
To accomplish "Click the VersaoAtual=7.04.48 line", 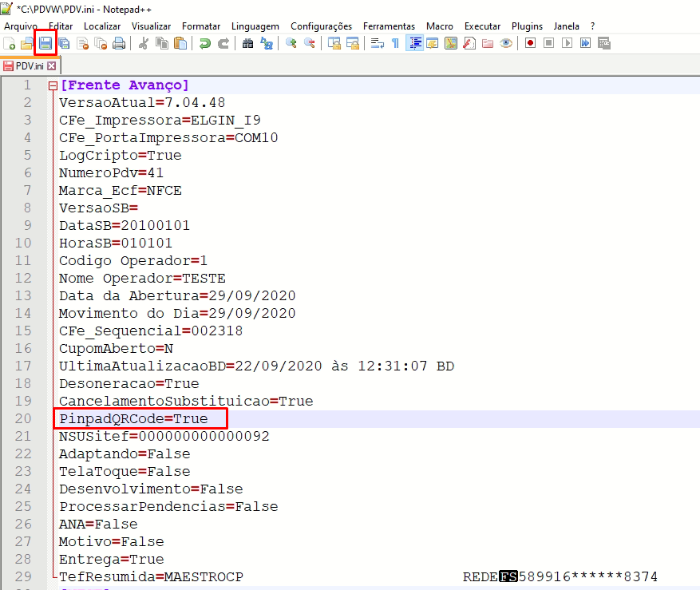I will [x=142, y=103].
